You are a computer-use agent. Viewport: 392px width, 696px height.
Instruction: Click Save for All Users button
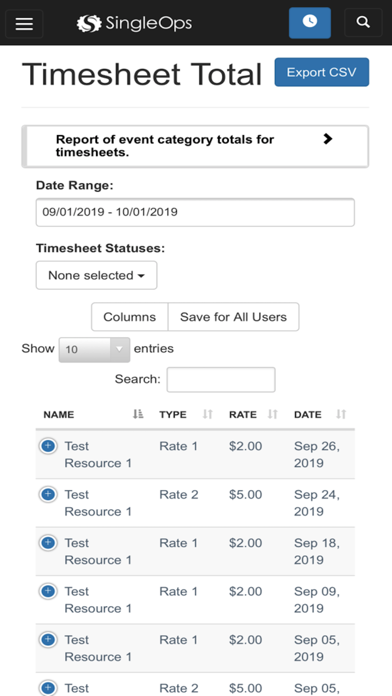tap(234, 317)
